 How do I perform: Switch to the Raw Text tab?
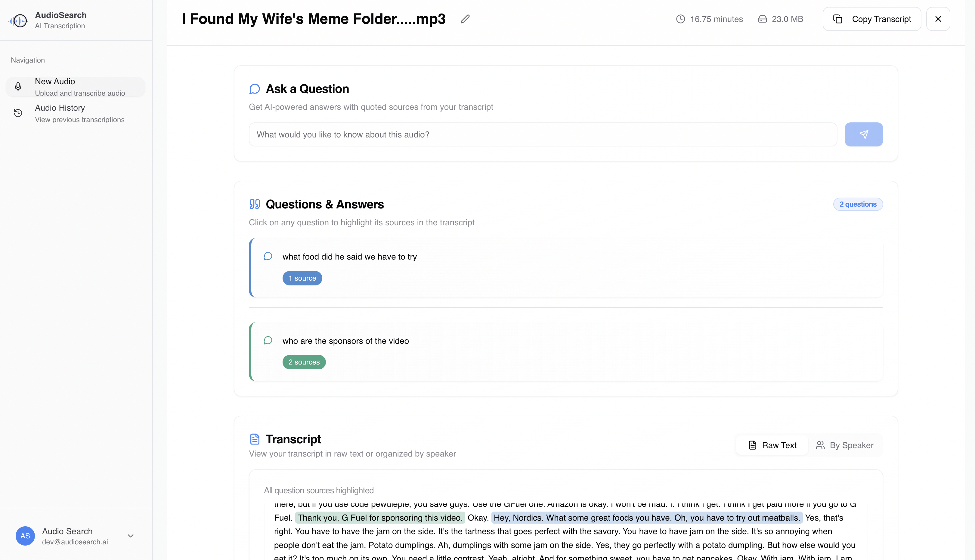772,445
